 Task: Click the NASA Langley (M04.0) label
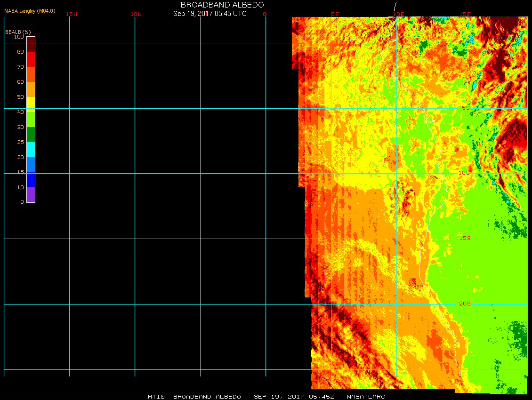click(30, 11)
